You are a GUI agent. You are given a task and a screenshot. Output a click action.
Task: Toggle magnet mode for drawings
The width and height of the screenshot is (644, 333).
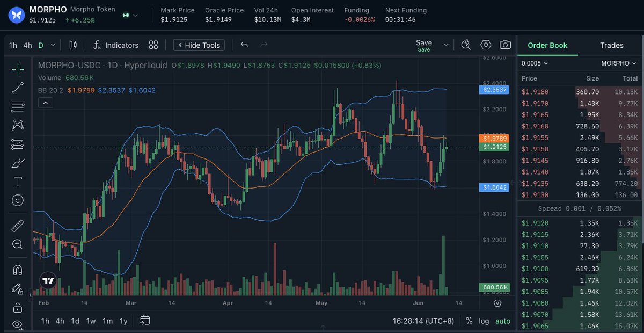[18, 270]
